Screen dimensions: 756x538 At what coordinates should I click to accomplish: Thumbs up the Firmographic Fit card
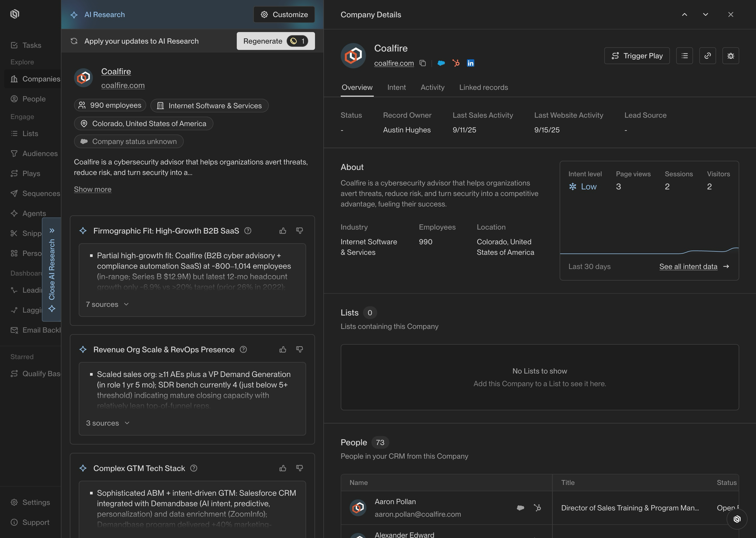click(x=283, y=231)
